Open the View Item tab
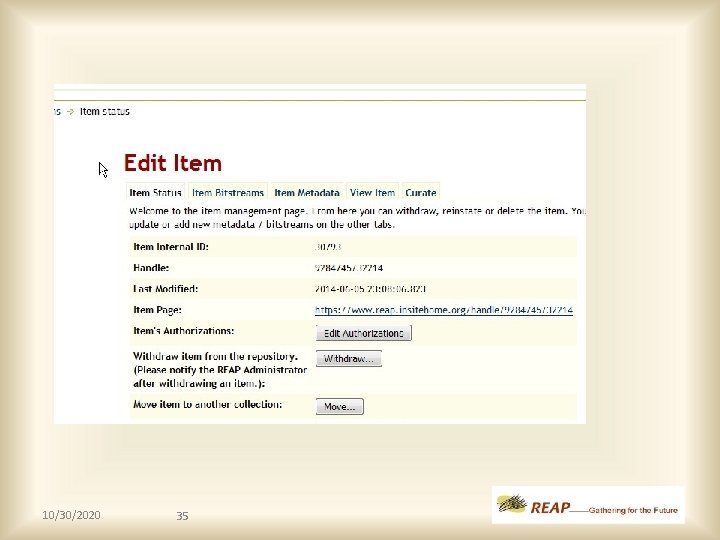Screen dimensions: 720x540 click(372, 192)
